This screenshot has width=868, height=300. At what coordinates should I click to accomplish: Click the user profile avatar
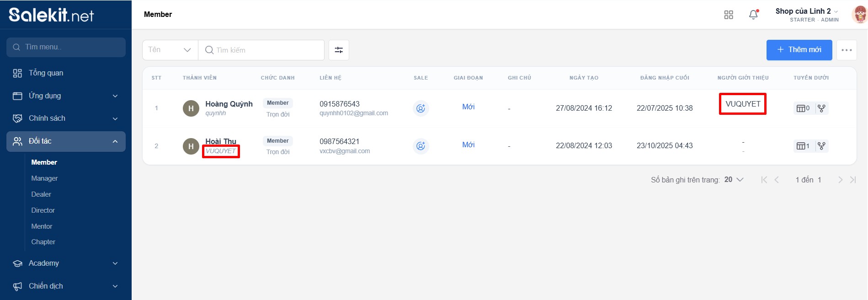860,15
